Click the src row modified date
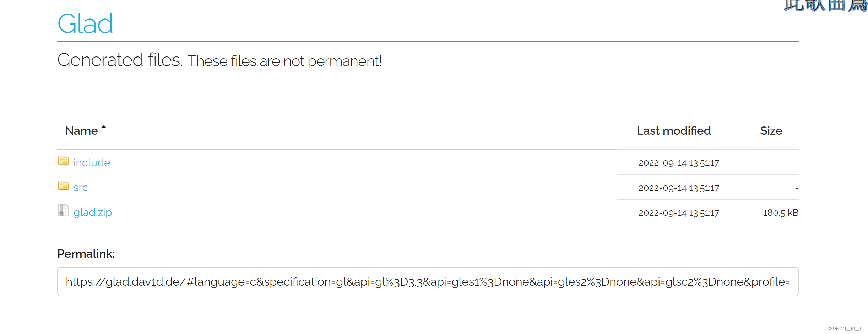 point(679,188)
